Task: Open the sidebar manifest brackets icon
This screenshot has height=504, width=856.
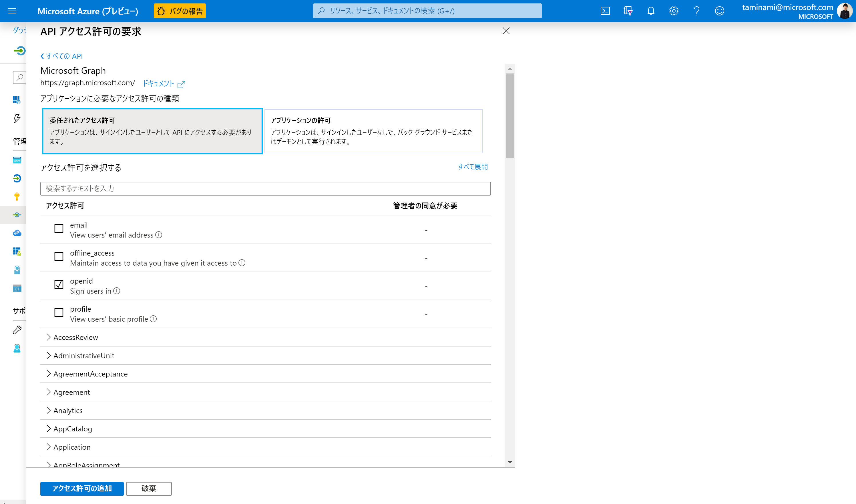Action: coord(17,288)
